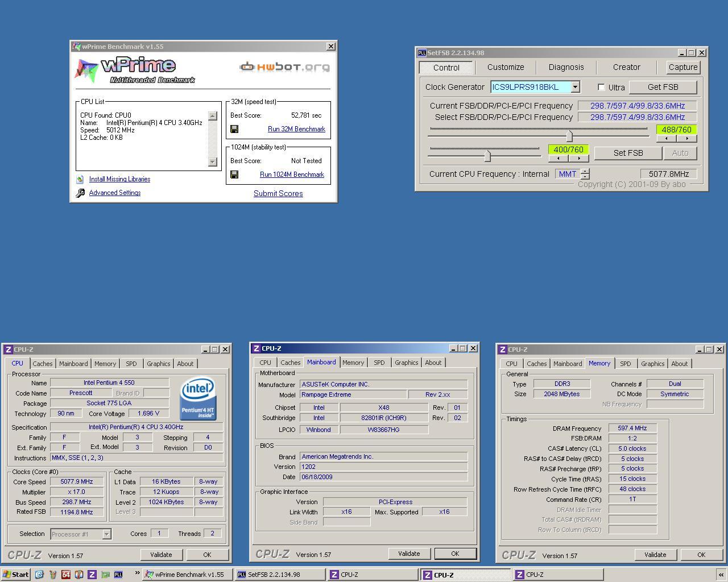
Task: Click the Set FSB button
Action: (x=628, y=153)
